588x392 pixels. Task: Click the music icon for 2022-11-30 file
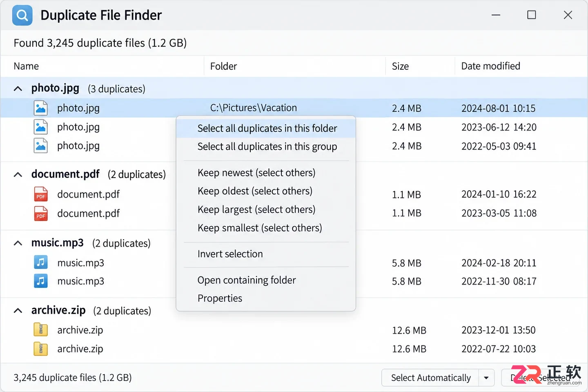pos(41,281)
